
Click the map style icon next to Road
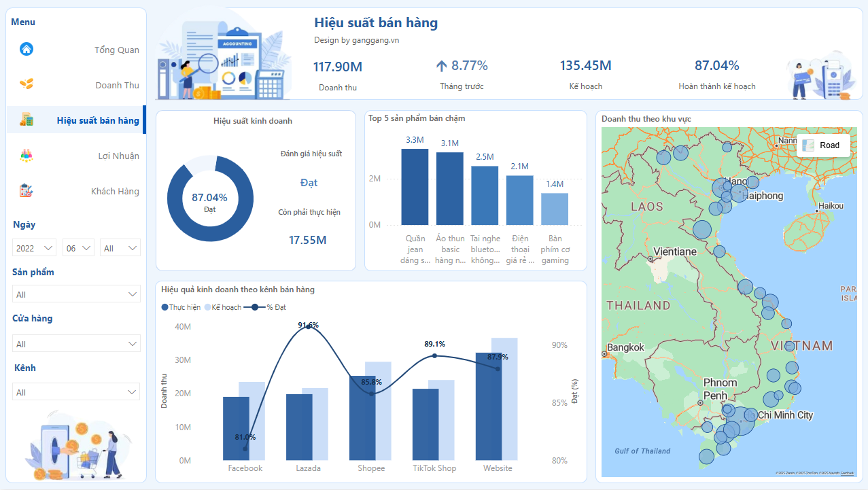(808, 145)
